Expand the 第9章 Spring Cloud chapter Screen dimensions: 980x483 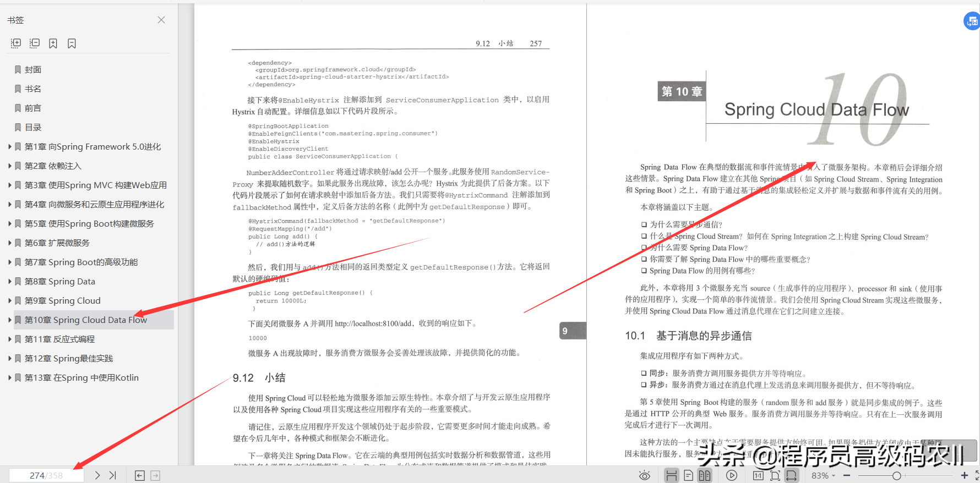tap(9, 300)
